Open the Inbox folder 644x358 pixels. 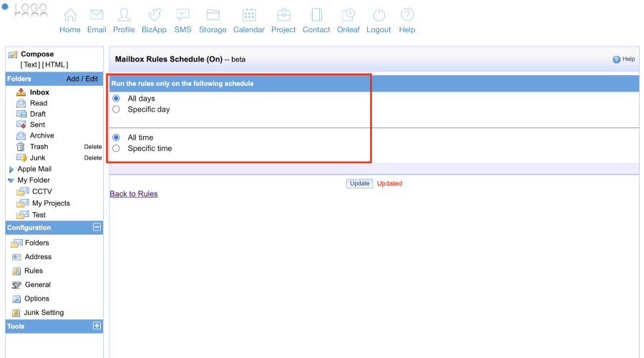(39, 92)
